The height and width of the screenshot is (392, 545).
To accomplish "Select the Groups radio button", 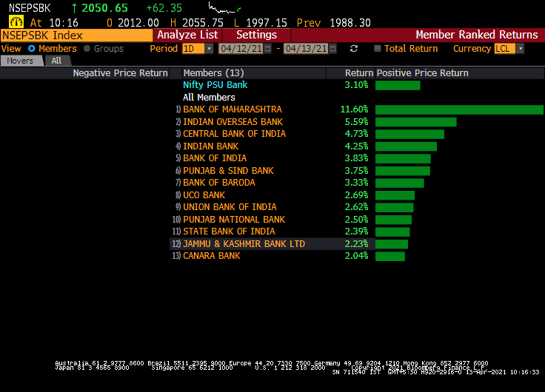I will (x=87, y=49).
